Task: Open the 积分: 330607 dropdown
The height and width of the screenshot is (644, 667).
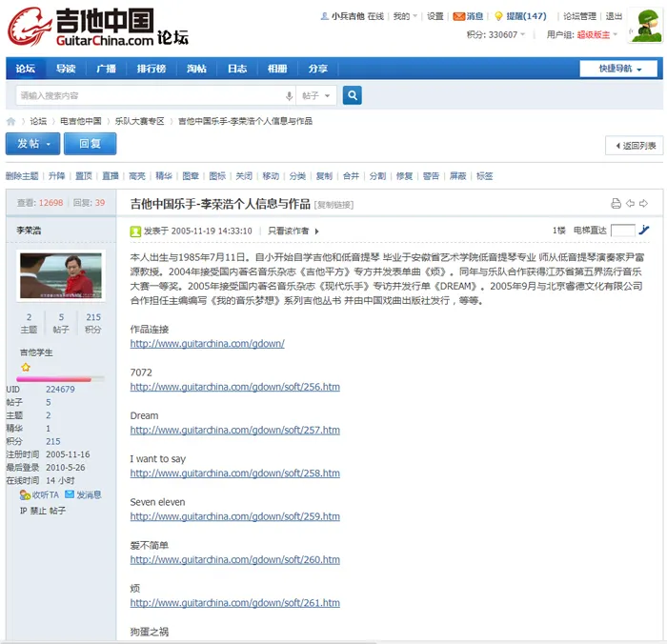Action: (496, 34)
